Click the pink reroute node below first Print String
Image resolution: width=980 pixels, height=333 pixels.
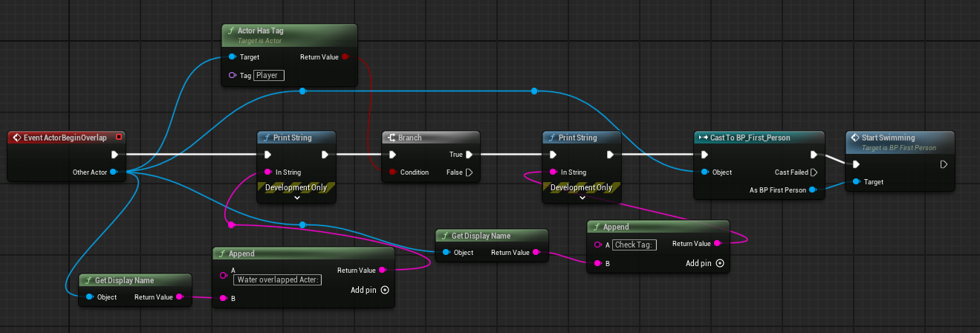tap(231, 224)
